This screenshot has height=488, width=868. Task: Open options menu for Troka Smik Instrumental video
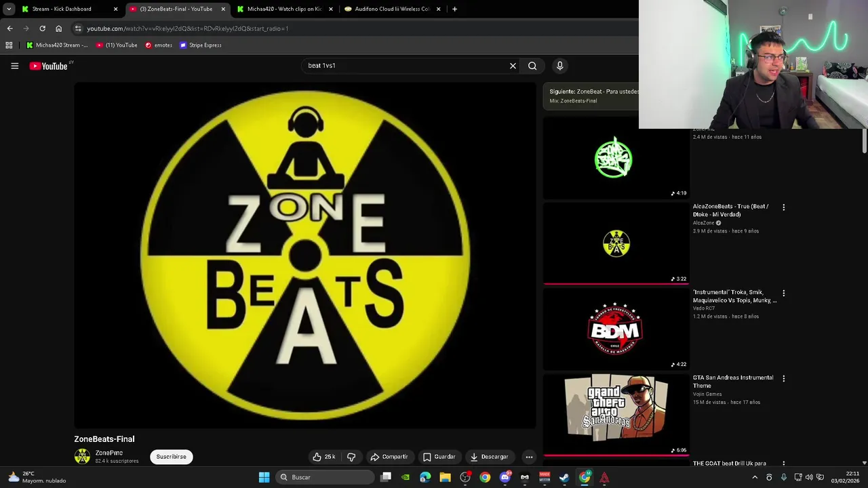click(x=783, y=293)
